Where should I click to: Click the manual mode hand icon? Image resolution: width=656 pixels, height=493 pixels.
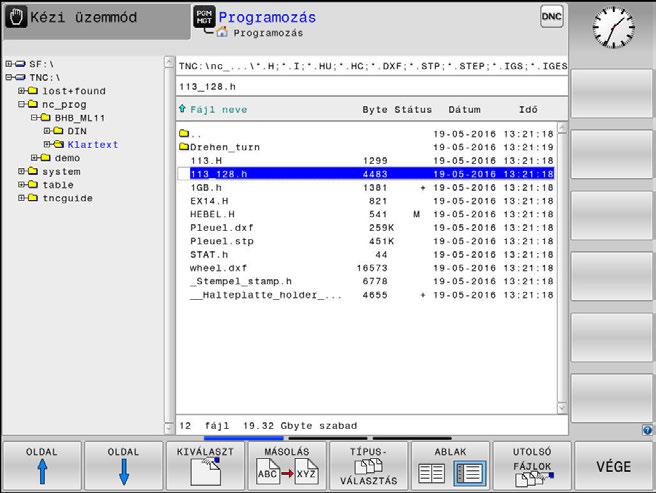pyautogui.click(x=17, y=18)
